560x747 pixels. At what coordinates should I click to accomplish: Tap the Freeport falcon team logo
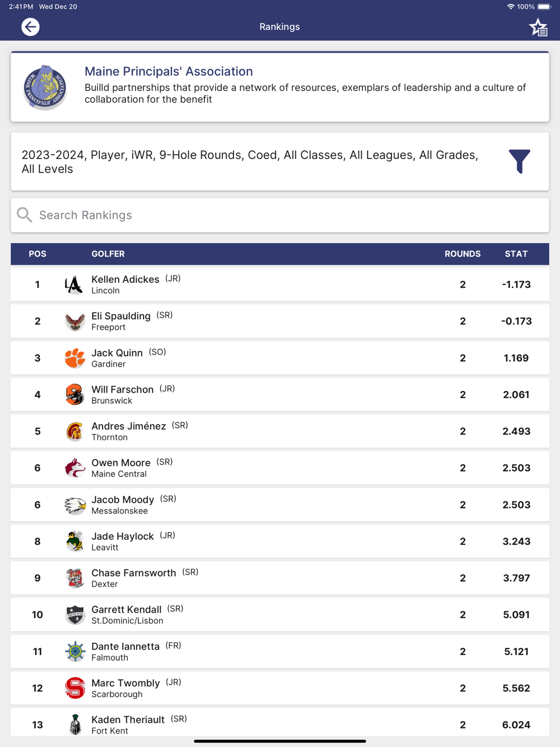(74, 321)
